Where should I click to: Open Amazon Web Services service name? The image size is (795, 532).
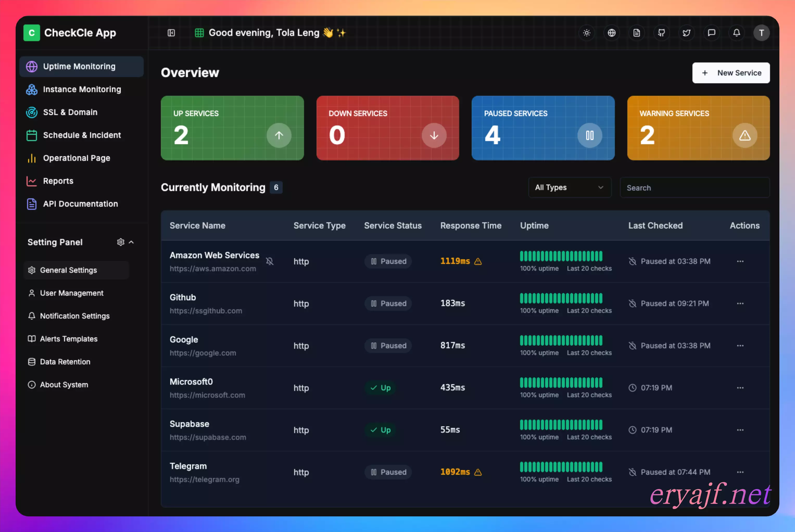tap(214, 255)
